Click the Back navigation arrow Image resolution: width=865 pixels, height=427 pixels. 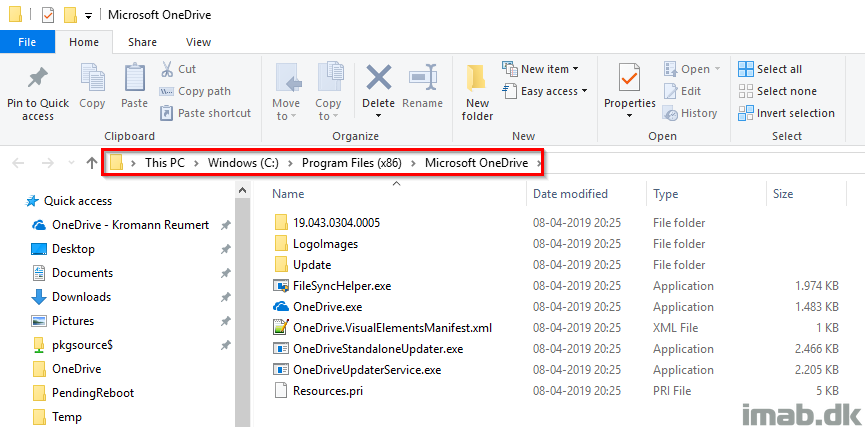18,163
